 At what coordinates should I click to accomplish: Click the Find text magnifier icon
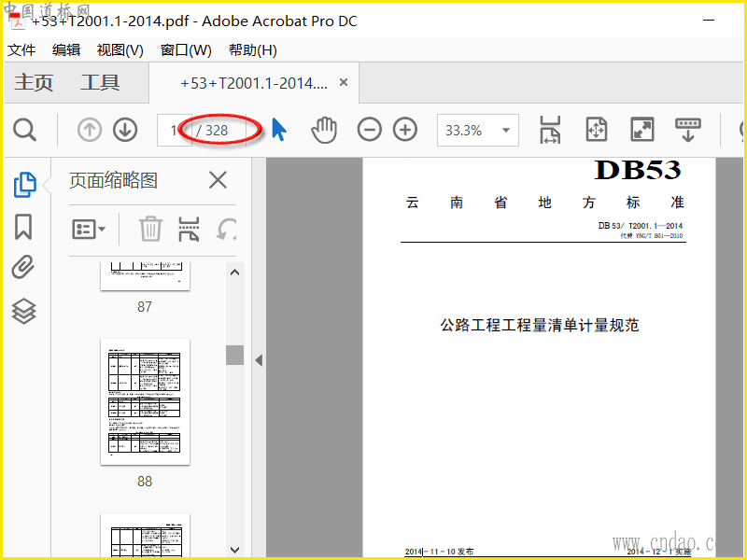point(24,130)
